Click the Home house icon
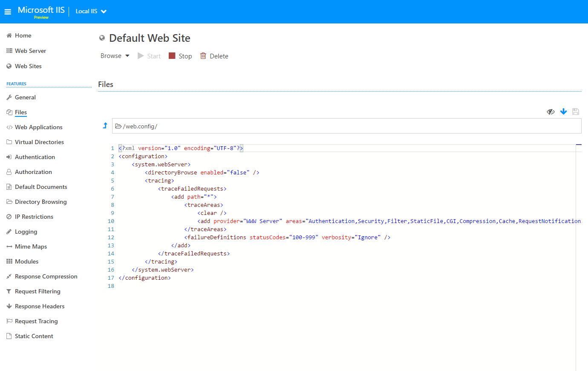Image resolution: width=588 pixels, height=371 pixels. (9, 35)
